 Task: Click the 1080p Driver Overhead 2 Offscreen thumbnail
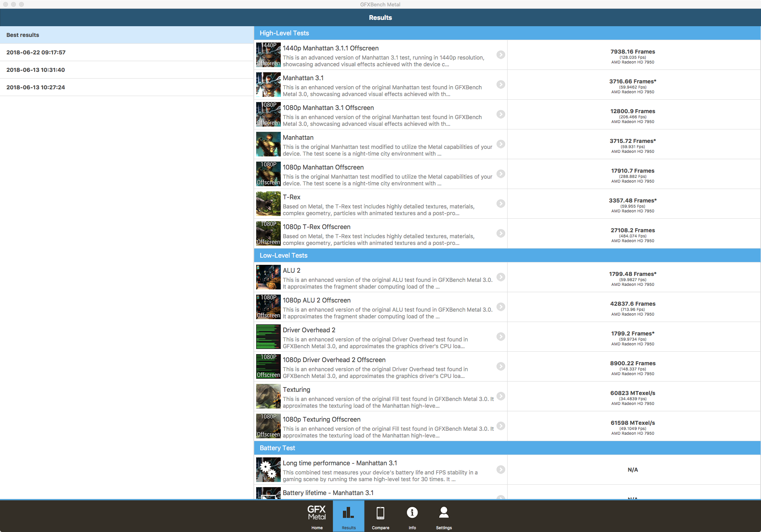coord(268,366)
